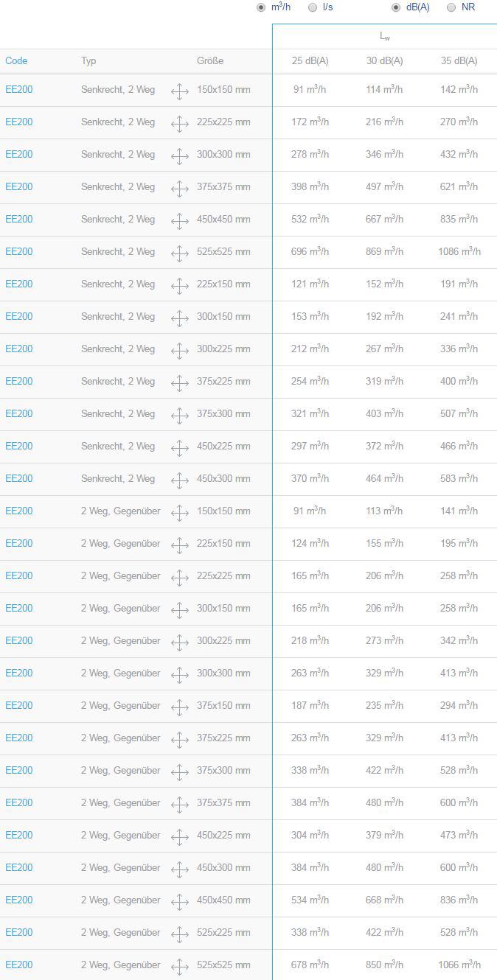Click airflow icon for Senkrecht 150x150 mm

[x=180, y=91]
